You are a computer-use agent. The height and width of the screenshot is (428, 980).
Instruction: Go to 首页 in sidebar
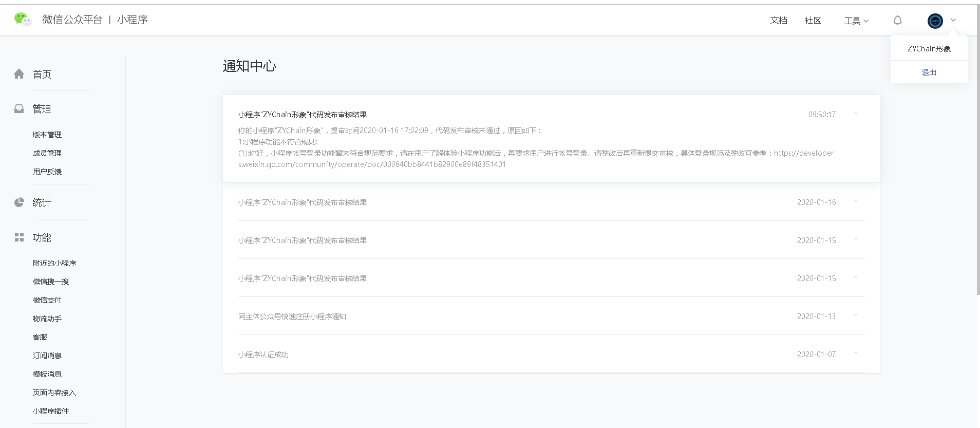pos(42,75)
